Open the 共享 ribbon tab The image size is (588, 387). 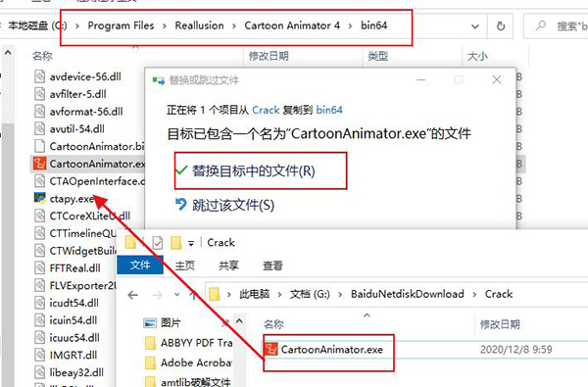[228, 266]
